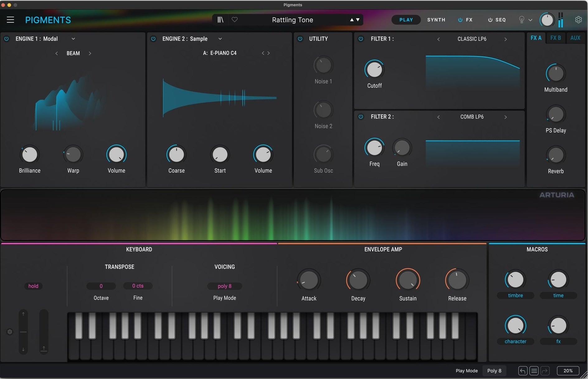The height and width of the screenshot is (379, 588).
Task: Click the Filter 1 Cutoff knob
Action: (x=374, y=70)
